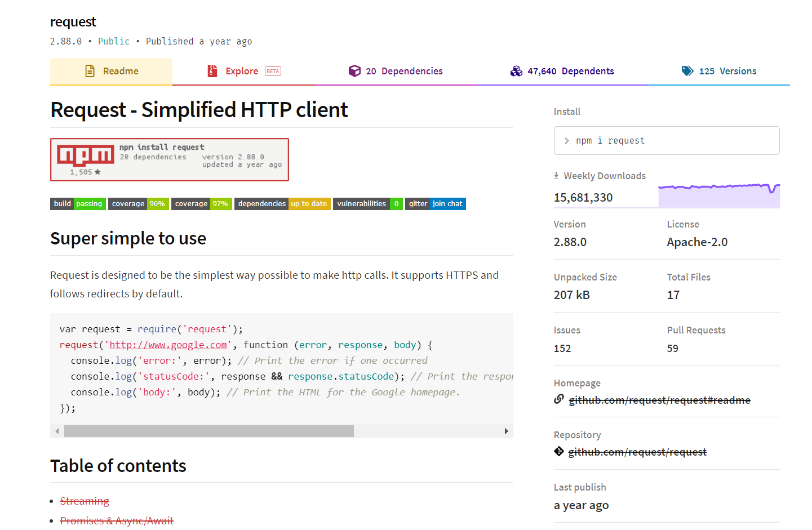The width and height of the screenshot is (812, 530).
Task: Open the Promises & Async/Await link
Action: 117,520
